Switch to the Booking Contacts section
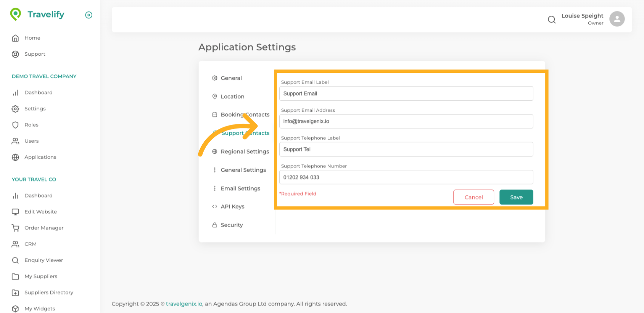Screen dimensions: 644x313 245,114
